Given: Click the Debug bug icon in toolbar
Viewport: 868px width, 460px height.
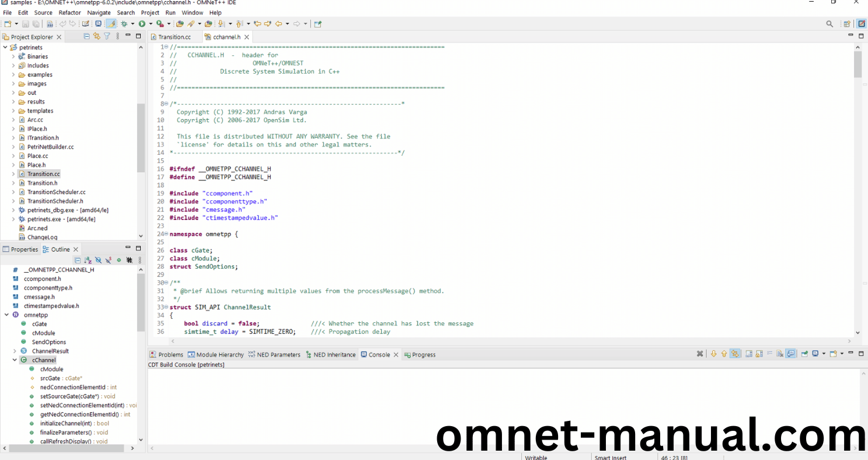Looking at the screenshot, I should [x=124, y=24].
